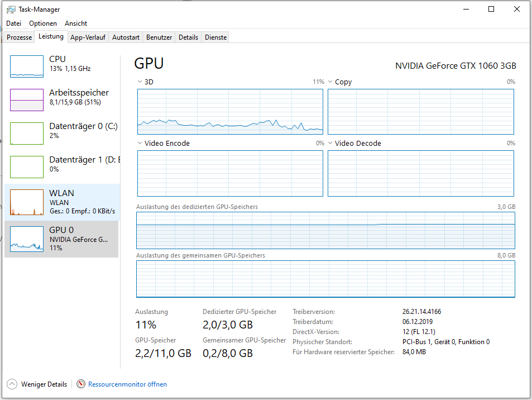Click the 3D usage graph

point(230,112)
